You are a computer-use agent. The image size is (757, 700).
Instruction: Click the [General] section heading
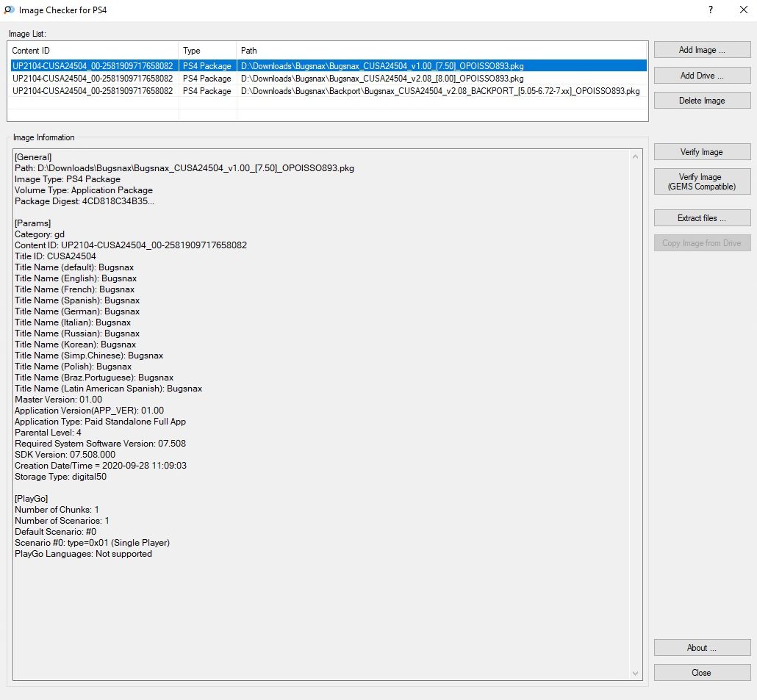click(33, 156)
